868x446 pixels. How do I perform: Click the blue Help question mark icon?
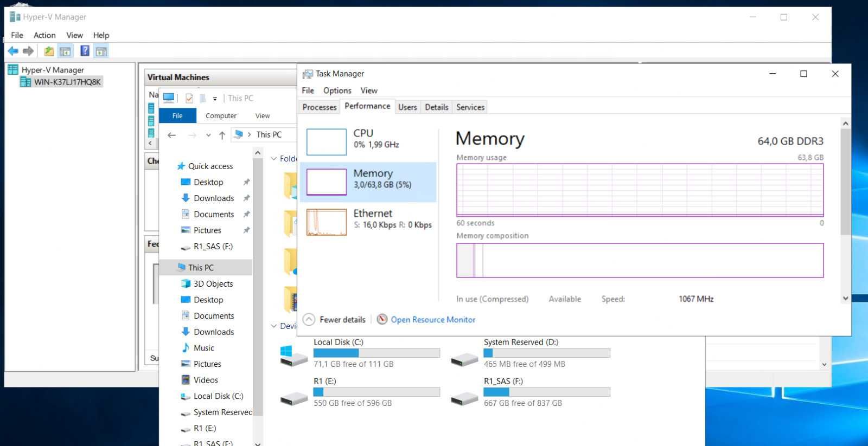tap(85, 51)
